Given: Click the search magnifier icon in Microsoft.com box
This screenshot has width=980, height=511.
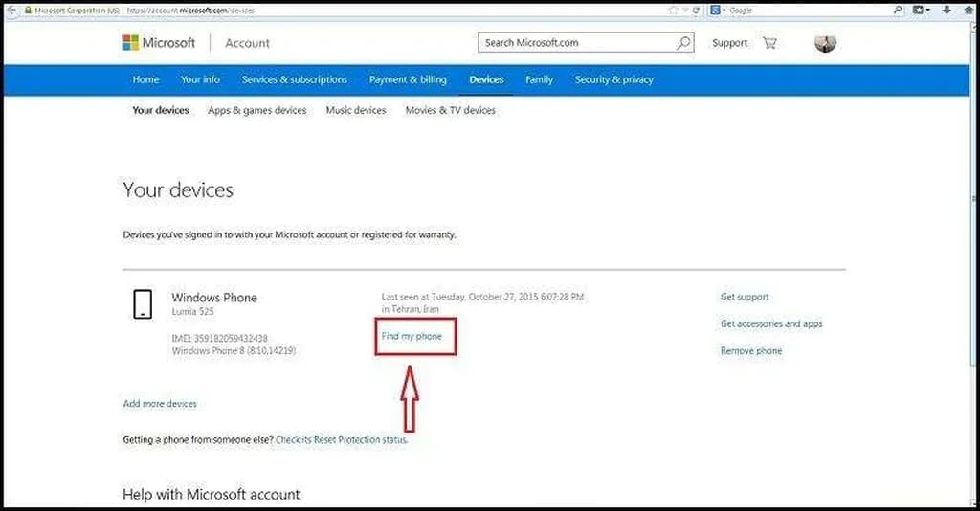Looking at the screenshot, I should click(683, 43).
